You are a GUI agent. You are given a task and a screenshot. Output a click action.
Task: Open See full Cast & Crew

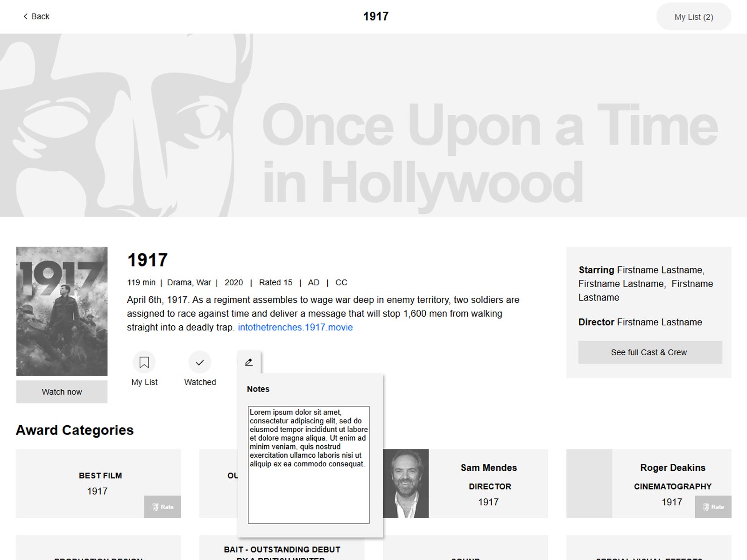coord(649,352)
